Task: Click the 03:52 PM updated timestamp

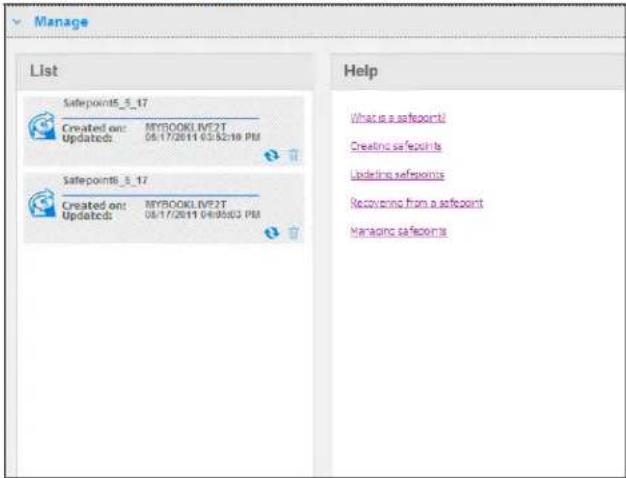Action: [x=202, y=137]
